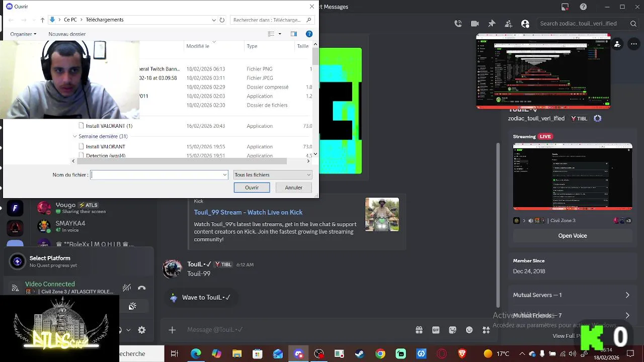Sort files by Modifié le column
Viewport: 644px width, 362px height.
(198, 46)
